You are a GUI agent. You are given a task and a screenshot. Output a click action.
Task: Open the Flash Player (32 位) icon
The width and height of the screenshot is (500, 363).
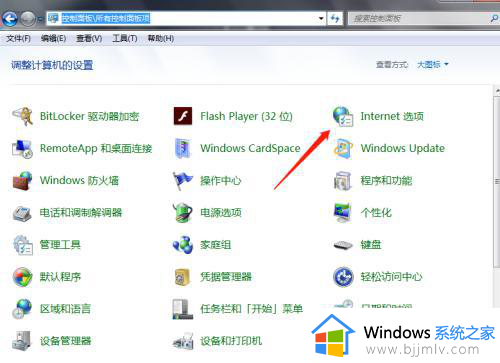point(183,116)
